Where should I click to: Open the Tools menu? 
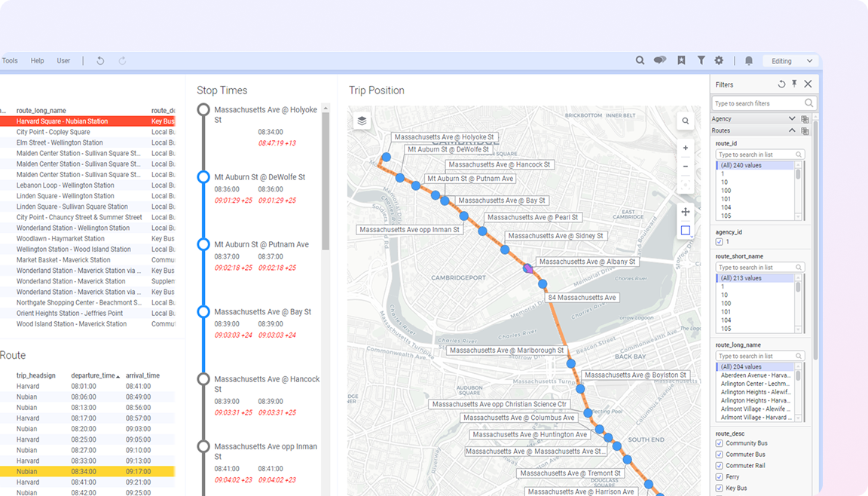(x=10, y=61)
